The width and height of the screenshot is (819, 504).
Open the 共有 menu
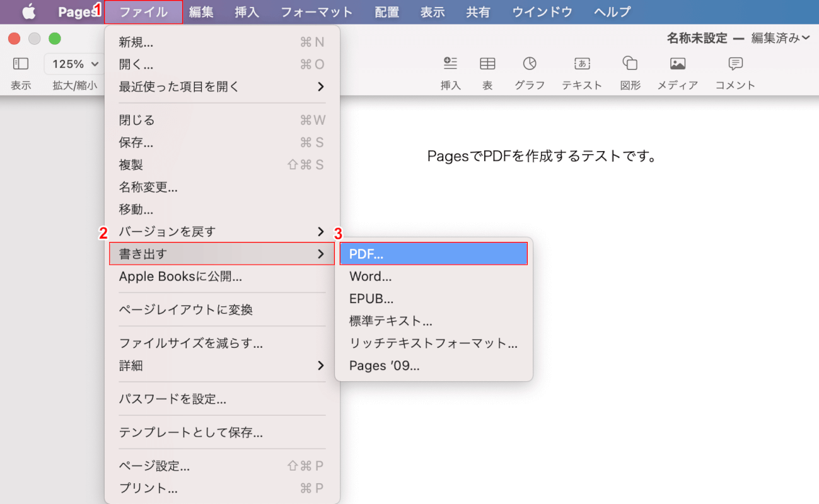pos(479,12)
